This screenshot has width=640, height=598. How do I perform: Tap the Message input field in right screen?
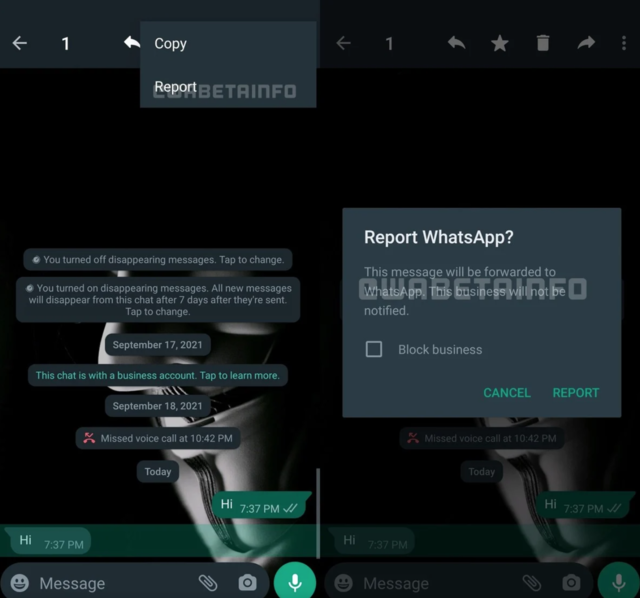pos(439,583)
